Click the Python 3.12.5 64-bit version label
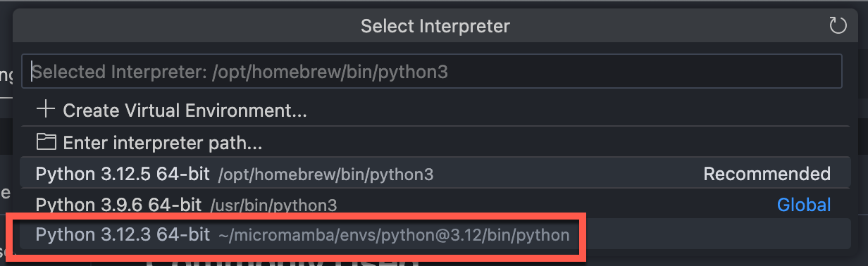 (123, 174)
